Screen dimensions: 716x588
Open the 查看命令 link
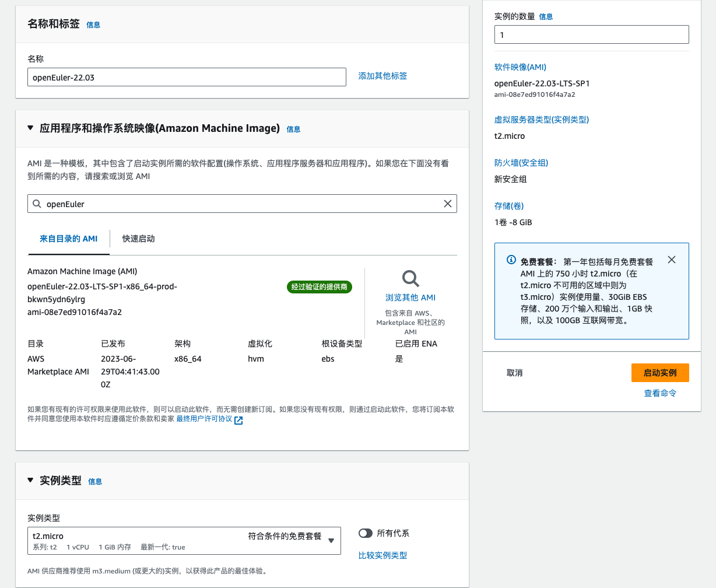tap(660, 393)
